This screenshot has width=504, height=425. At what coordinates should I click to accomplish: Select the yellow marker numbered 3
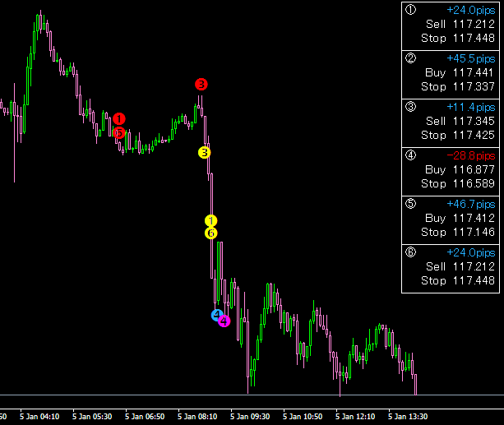pyautogui.click(x=204, y=152)
